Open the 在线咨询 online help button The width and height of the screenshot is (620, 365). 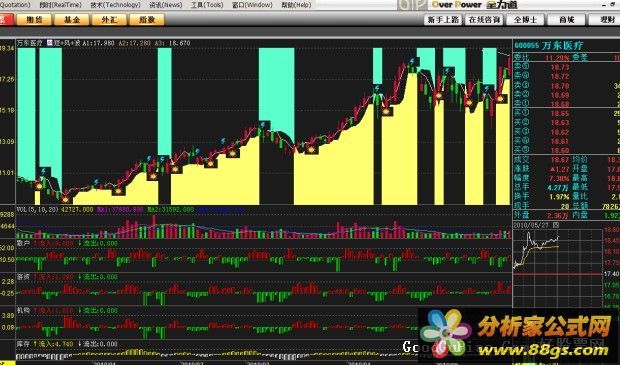[x=484, y=19]
